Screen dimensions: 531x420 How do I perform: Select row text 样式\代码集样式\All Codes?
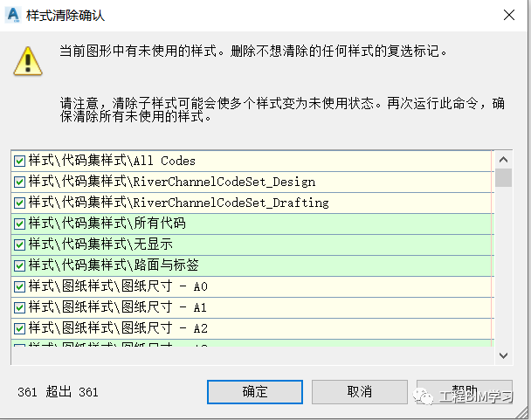[x=112, y=161]
